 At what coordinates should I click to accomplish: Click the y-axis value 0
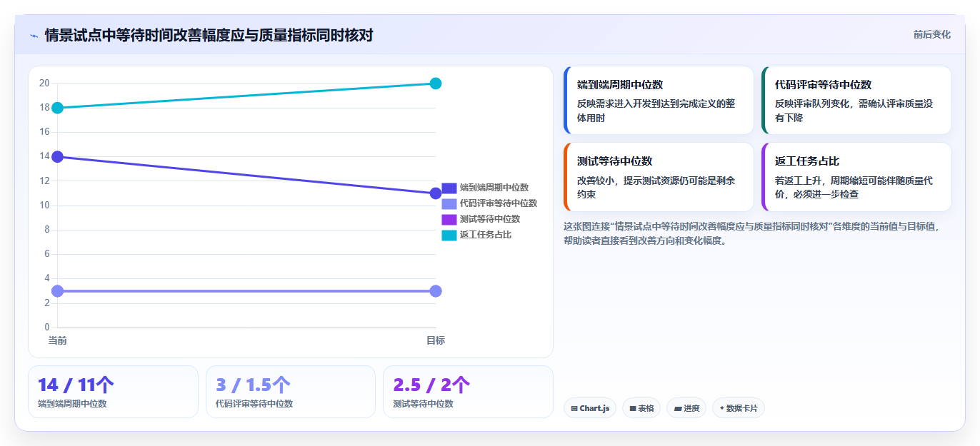click(x=47, y=328)
